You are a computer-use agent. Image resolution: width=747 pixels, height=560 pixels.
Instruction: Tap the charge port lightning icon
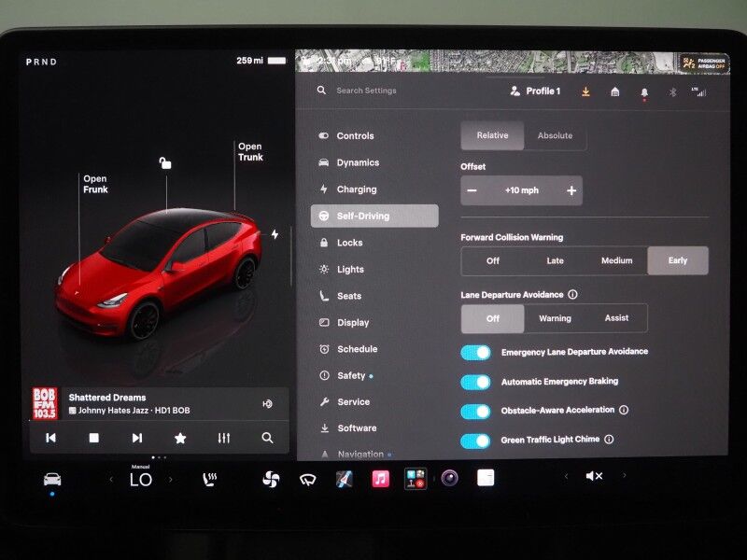(x=275, y=234)
